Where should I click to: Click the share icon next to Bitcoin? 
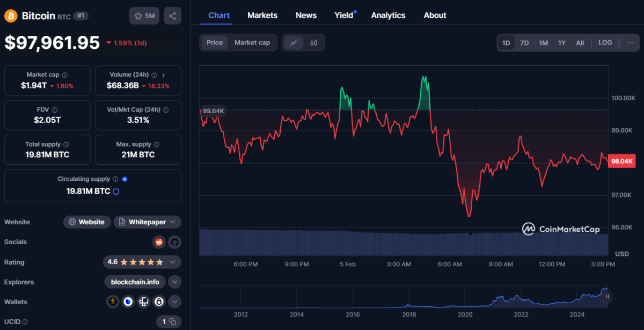[x=172, y=16]
